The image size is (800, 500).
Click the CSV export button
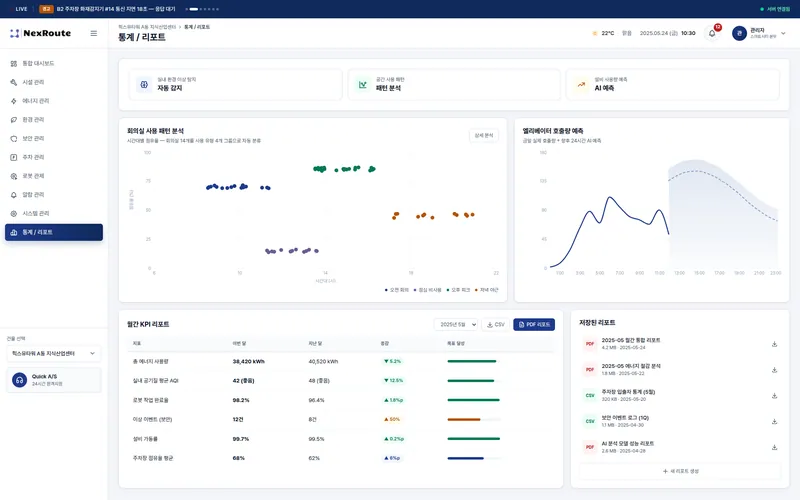click(x=495, y=324)
